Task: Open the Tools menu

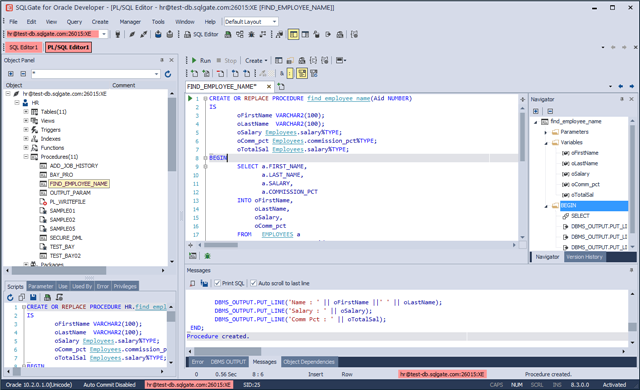Action: point(158,22)
